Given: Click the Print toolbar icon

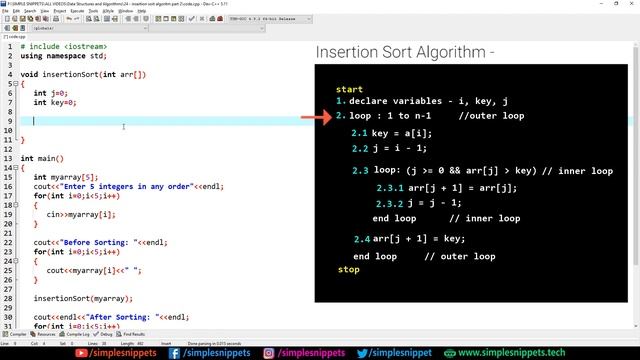Looking at the screenshot, I should pyautogui.click(x=56, y=19).
